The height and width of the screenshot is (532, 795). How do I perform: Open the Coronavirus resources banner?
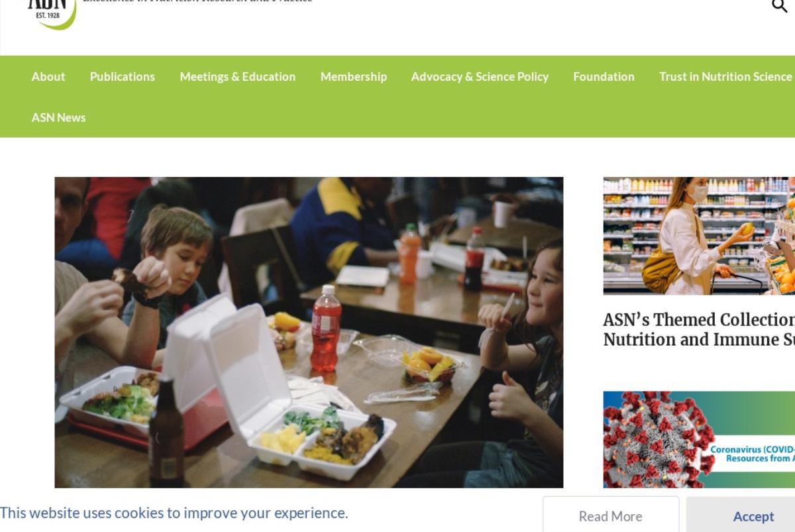tap(699, 440)
